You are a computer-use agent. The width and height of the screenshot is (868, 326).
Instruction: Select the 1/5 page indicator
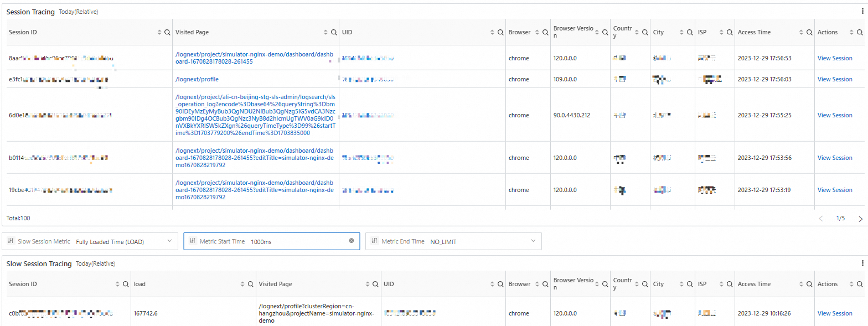[840, 219]
